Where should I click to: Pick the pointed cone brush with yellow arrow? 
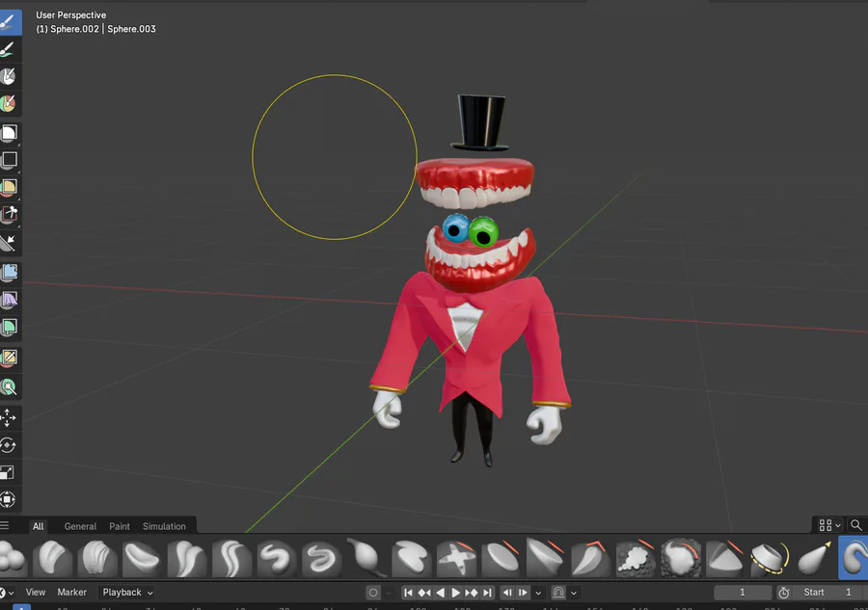[x=815, y=557]
